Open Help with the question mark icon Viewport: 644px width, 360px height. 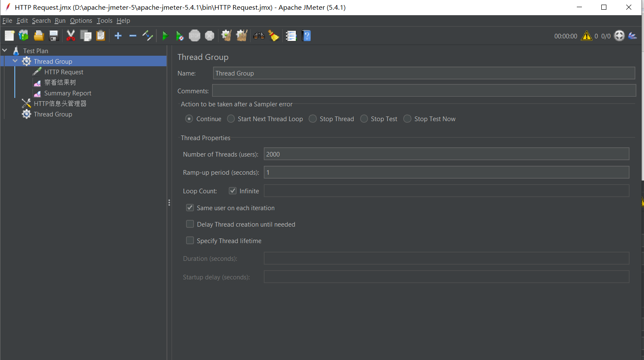coord(307,36)
